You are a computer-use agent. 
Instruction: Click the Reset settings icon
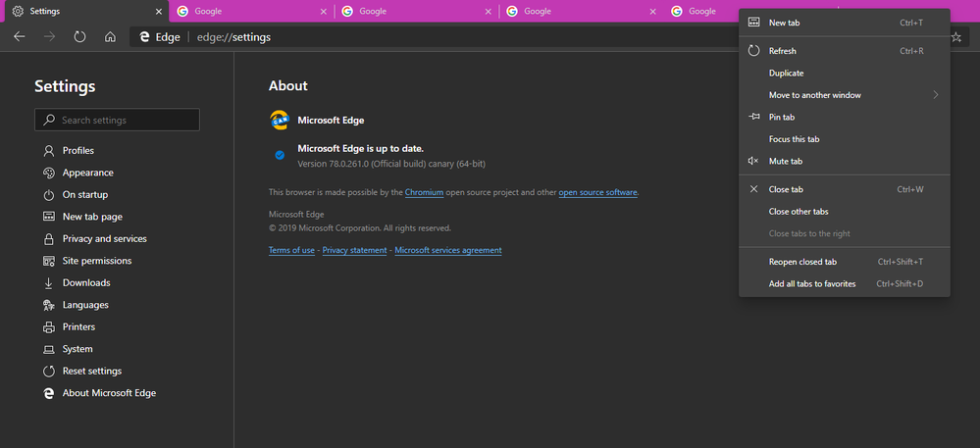[x=49, y=372]
